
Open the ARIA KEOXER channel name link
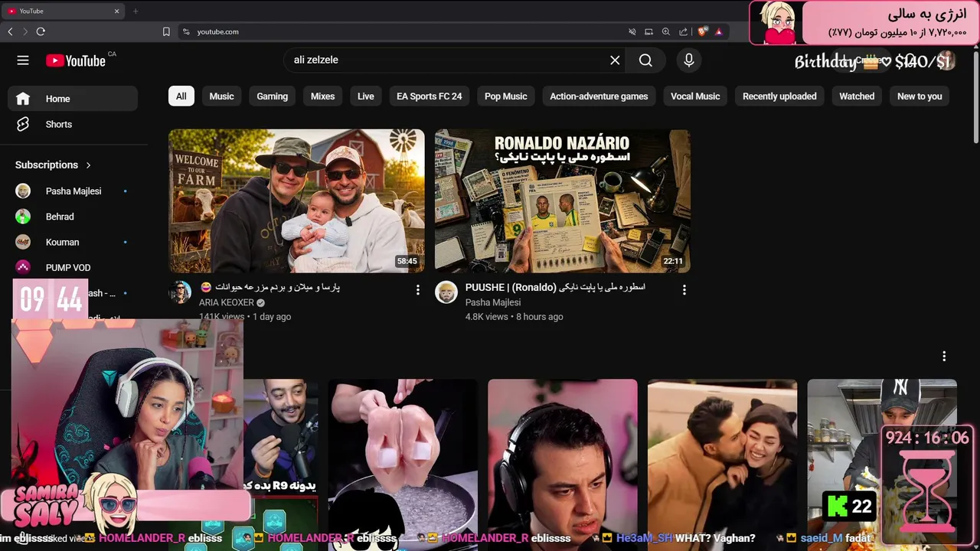(x=227, y=303)
